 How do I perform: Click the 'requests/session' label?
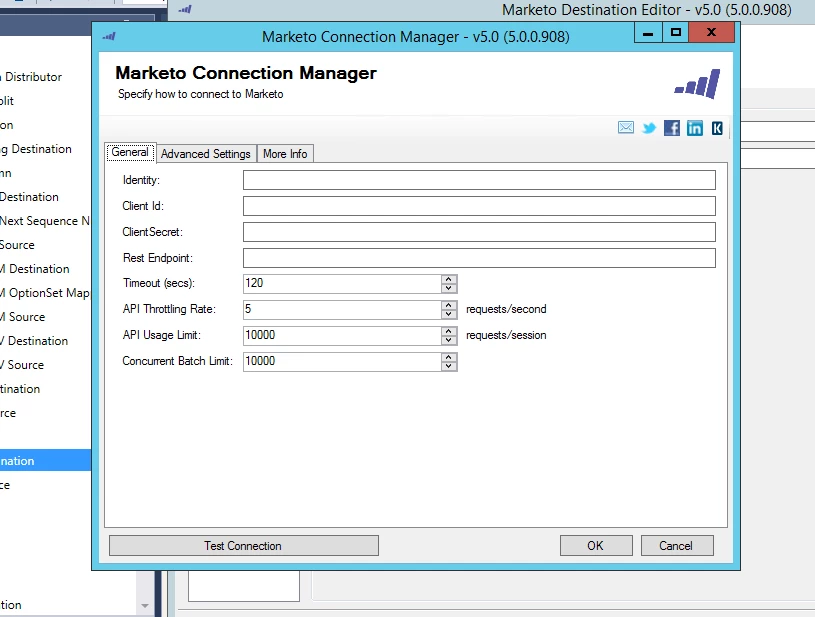point(506,335)
